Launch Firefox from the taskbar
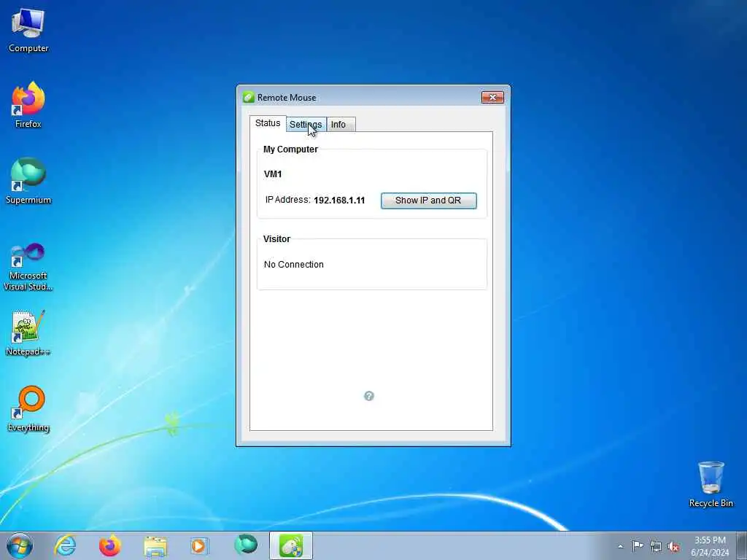The image size is (747, 560). click(x=109, y=545)
